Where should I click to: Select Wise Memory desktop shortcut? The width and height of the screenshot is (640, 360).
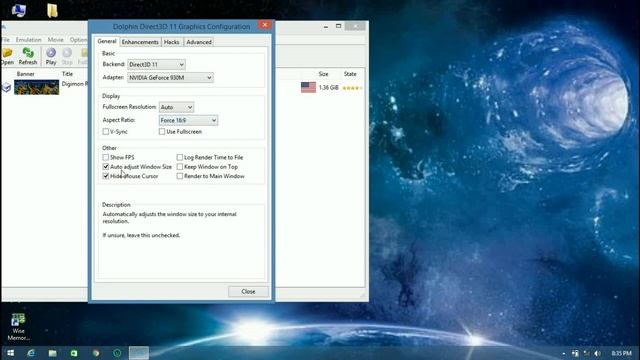[18, 327]
